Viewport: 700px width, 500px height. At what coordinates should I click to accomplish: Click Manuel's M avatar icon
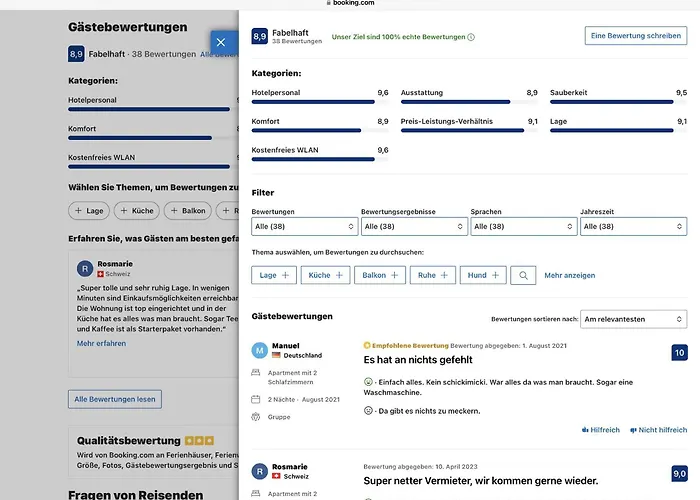(x=259, y=350)
